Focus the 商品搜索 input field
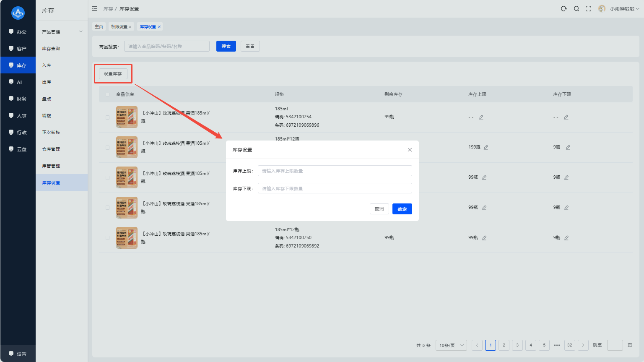Image resolution: width=644 pixels, height=362 pixels. pos(167,46)
